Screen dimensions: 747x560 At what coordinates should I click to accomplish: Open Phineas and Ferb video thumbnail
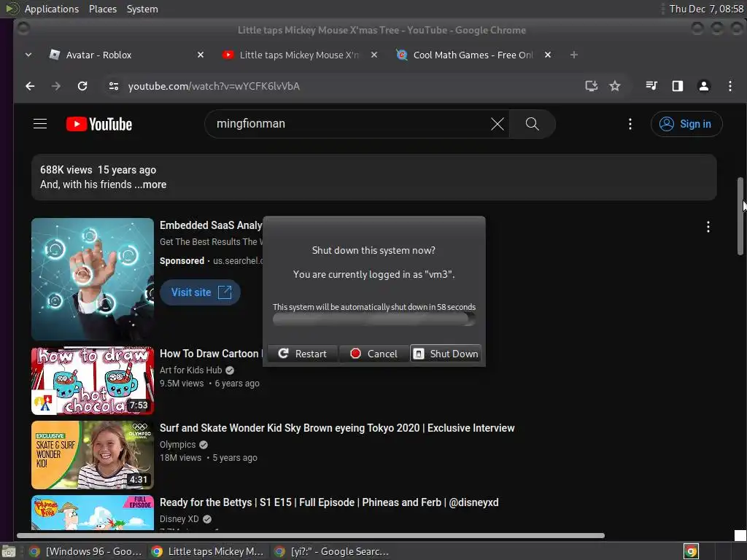(x=93, y=513)
